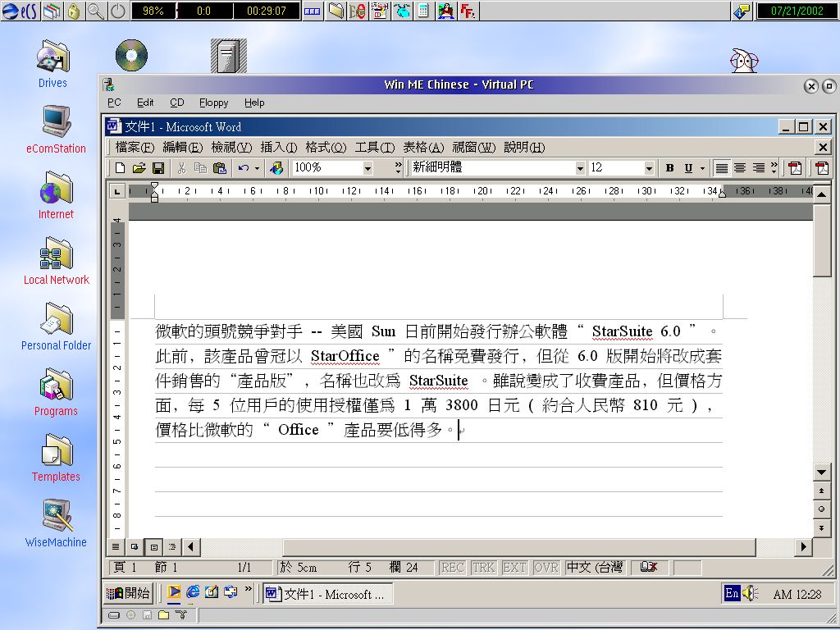The height and width of the screenshot is (630, 840).
Task: Jump to the next page arrow button
Action: click(821, 527)
